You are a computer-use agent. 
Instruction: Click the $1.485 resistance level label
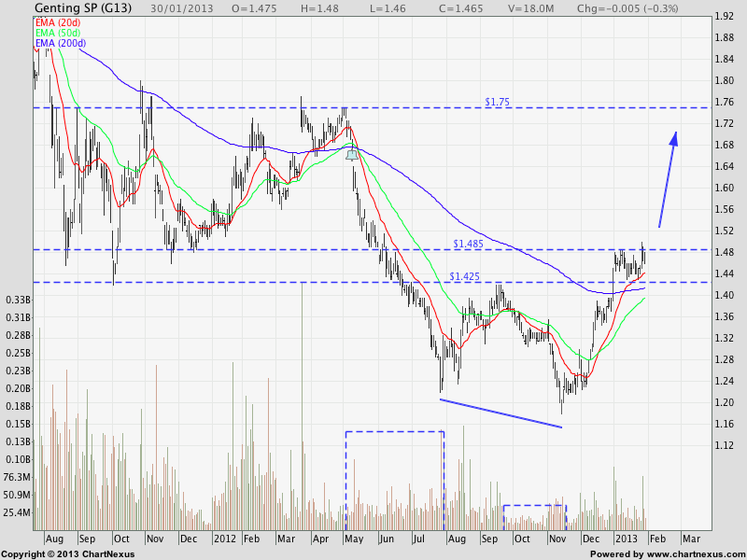467,244
